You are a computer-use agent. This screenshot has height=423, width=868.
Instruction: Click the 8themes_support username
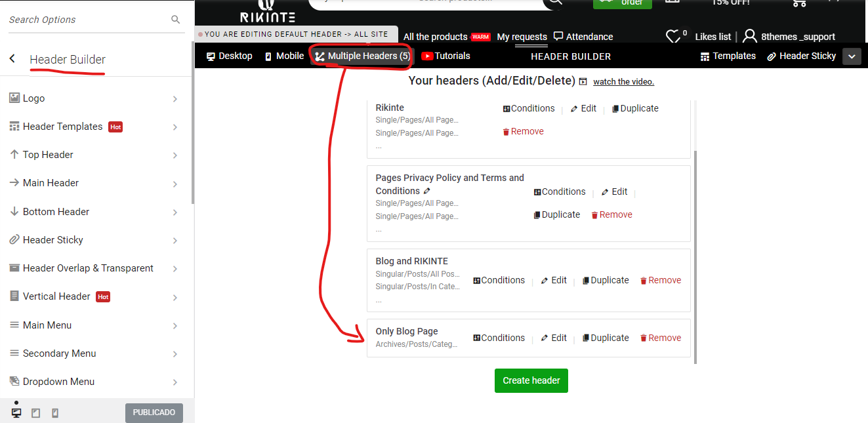[x=798, y=37]
